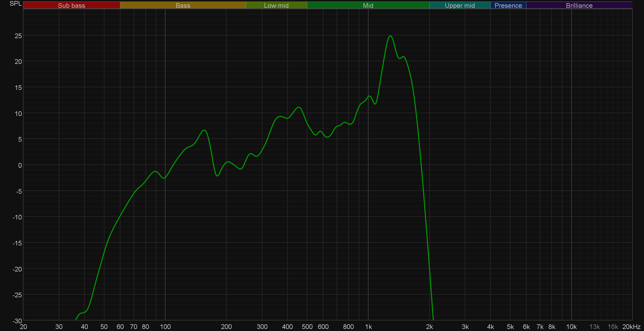Click the highest peak of green curve
Viewport: 644px width, 331px height.
391,36
